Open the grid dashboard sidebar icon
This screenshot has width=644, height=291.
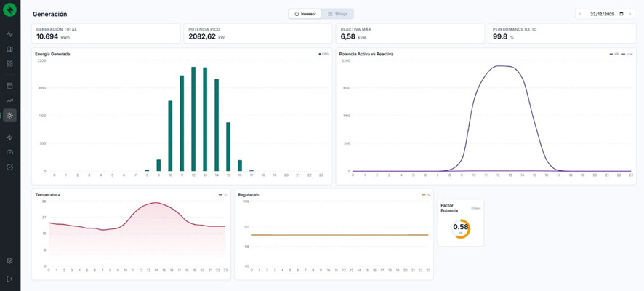click(9, 63)
